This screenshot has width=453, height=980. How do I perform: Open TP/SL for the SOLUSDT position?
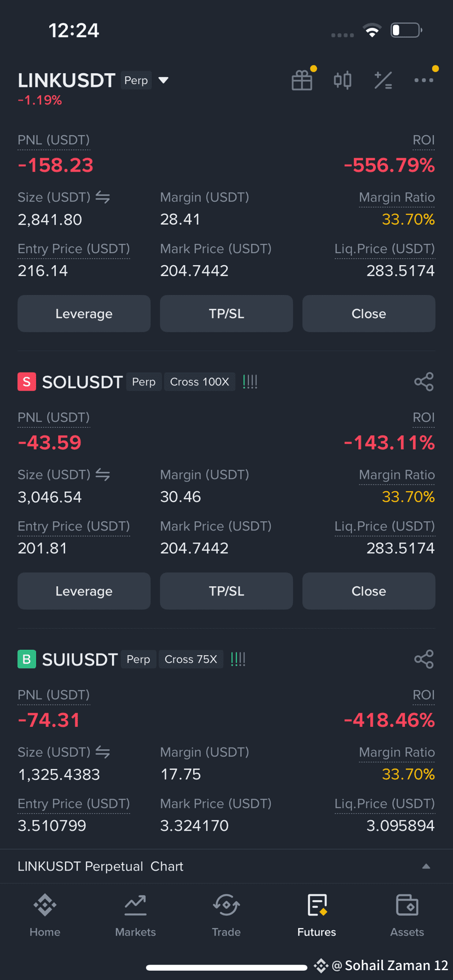(x=226, y=591)
